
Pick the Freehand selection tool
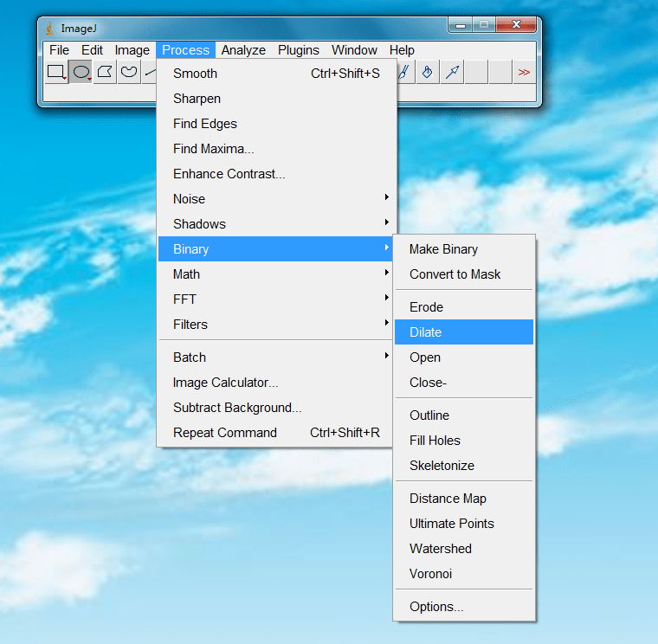point(129,73)
